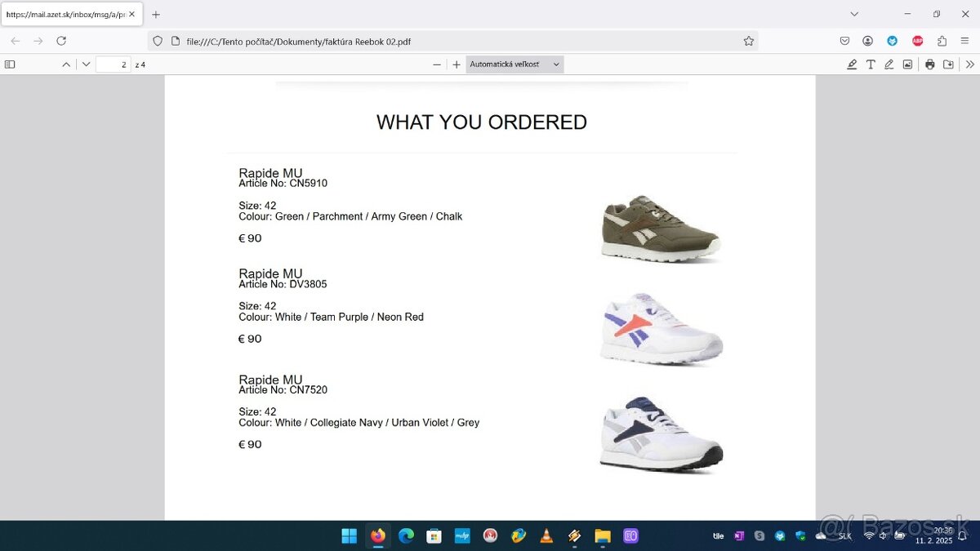980x551 pixels.
Task: Click the page number input field
Action: pyautogui.click(x=113, y=64)
